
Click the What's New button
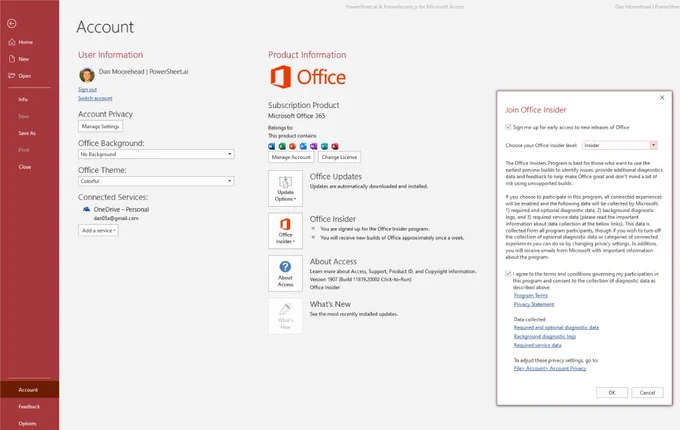click(285, 316)
